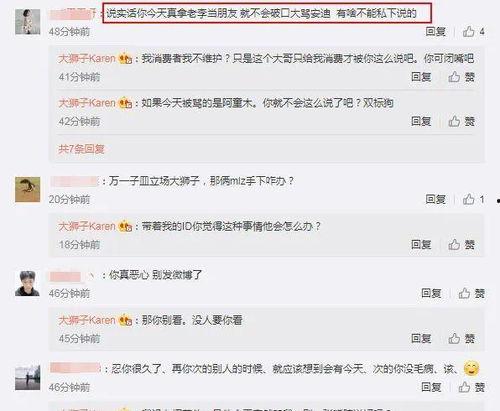Viewport: 500px width, 411px height.
Task: Open the top commenter's avatar
Action: [28, 22]
